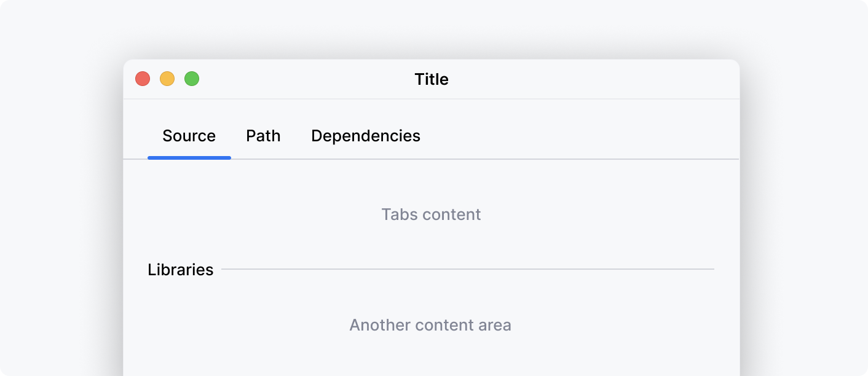Click the Libraries section label
The height and width of the screenshot is (376, 868).
(181, 268)
